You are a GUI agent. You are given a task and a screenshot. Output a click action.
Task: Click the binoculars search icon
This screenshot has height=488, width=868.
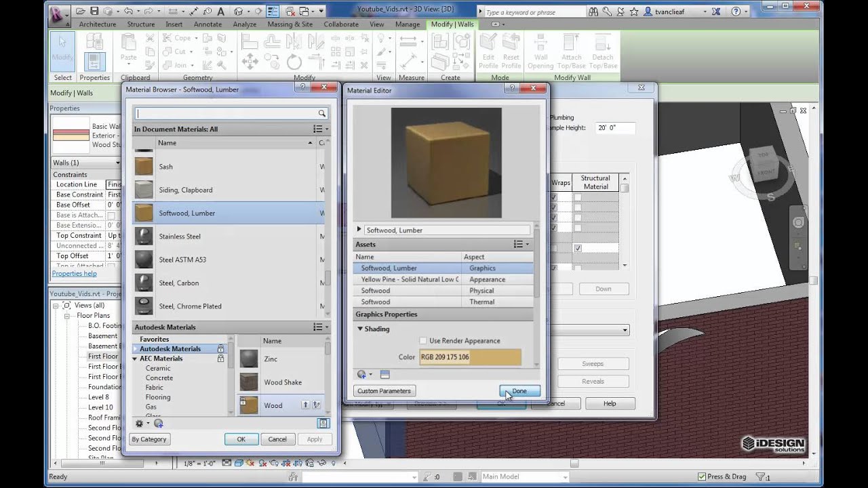(593, 12)
